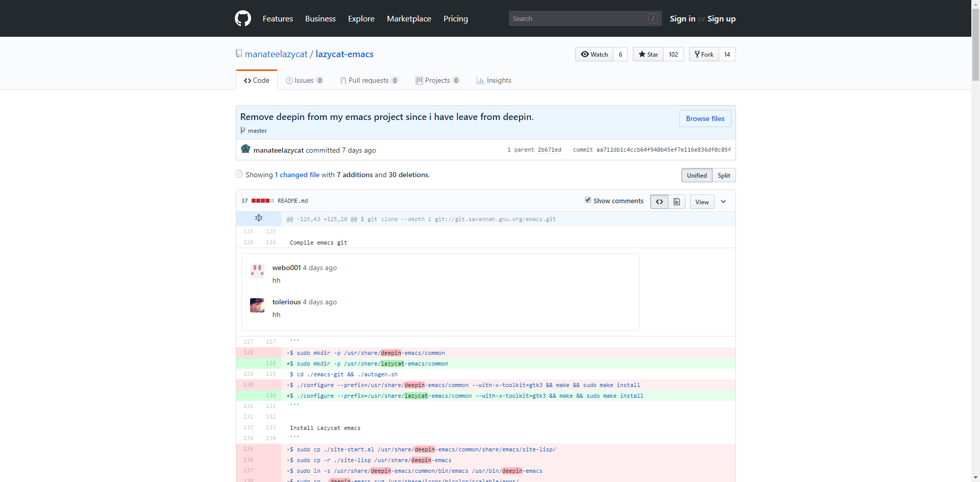Click the Browse files button
Screen dimensions: 980x482
click(x=705, y=118)
